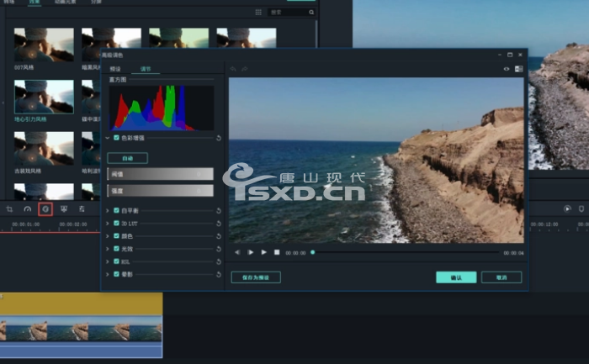The image size is (589, 364).
Task: Click the marker icon right of timeline toolbar
Action: click(581, 208)
